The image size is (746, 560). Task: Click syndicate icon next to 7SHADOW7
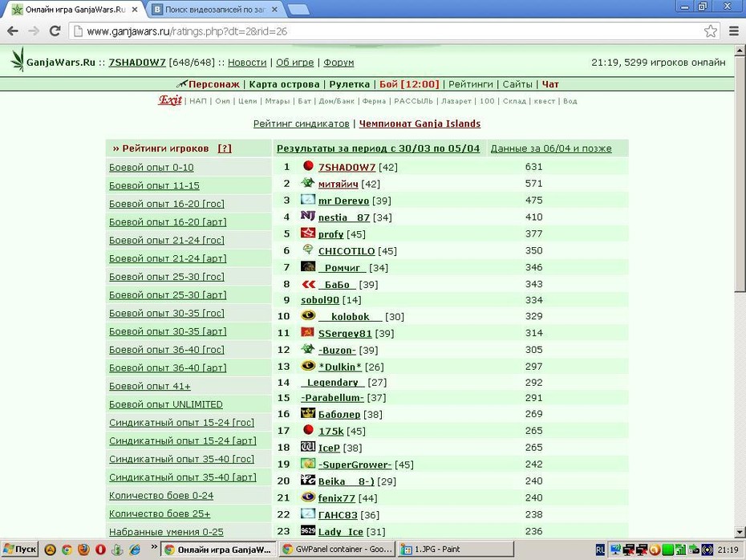[308, 165]
